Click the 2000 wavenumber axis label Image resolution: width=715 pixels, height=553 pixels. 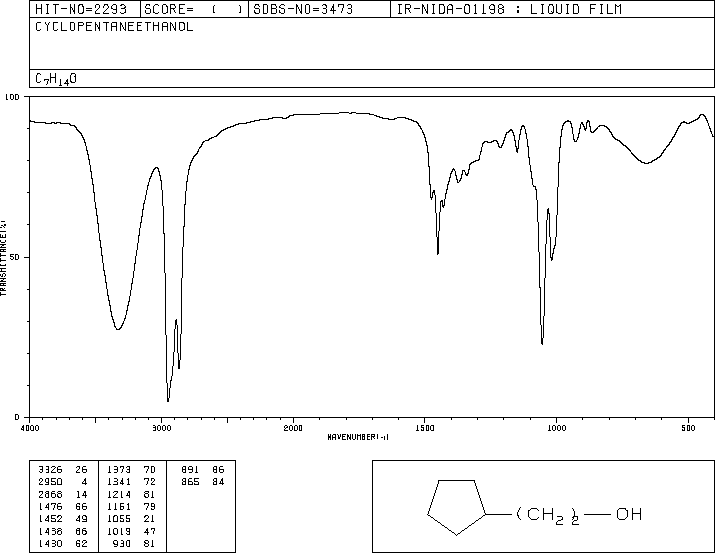[293, 428]
